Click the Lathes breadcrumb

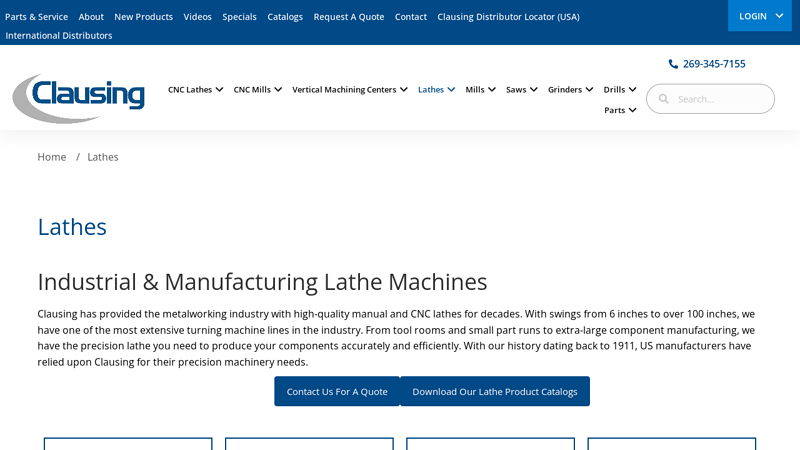point(103,157)
